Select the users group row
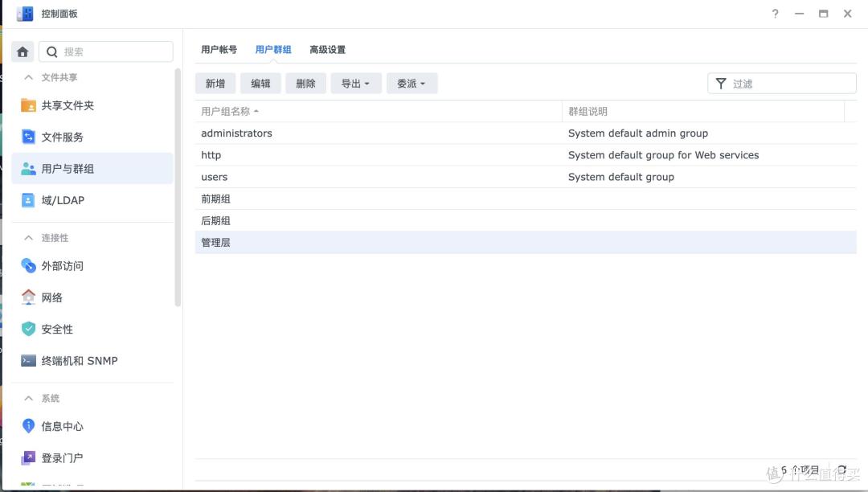868x492 pixels. (x=526, y=177)
